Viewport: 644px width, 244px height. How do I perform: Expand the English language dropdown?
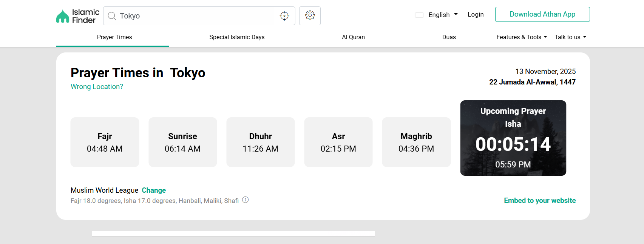click(x=443, y=15)
